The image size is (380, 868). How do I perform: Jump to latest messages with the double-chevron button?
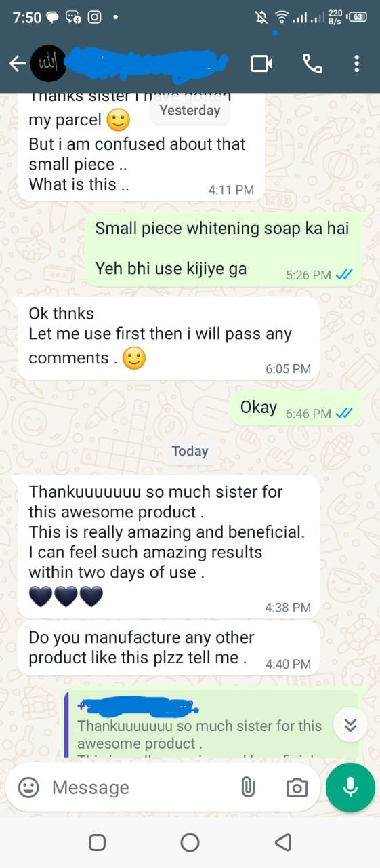350,725
